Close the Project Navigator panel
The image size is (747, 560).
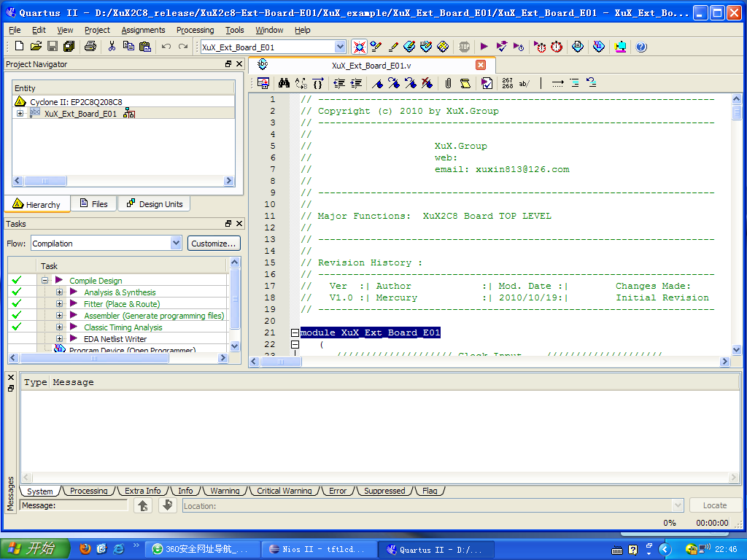point(239,64)
